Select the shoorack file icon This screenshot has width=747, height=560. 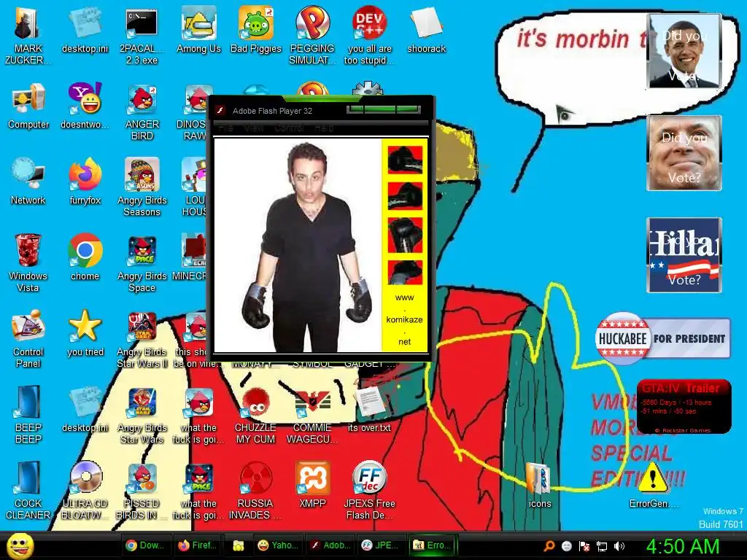coord(426,29)
